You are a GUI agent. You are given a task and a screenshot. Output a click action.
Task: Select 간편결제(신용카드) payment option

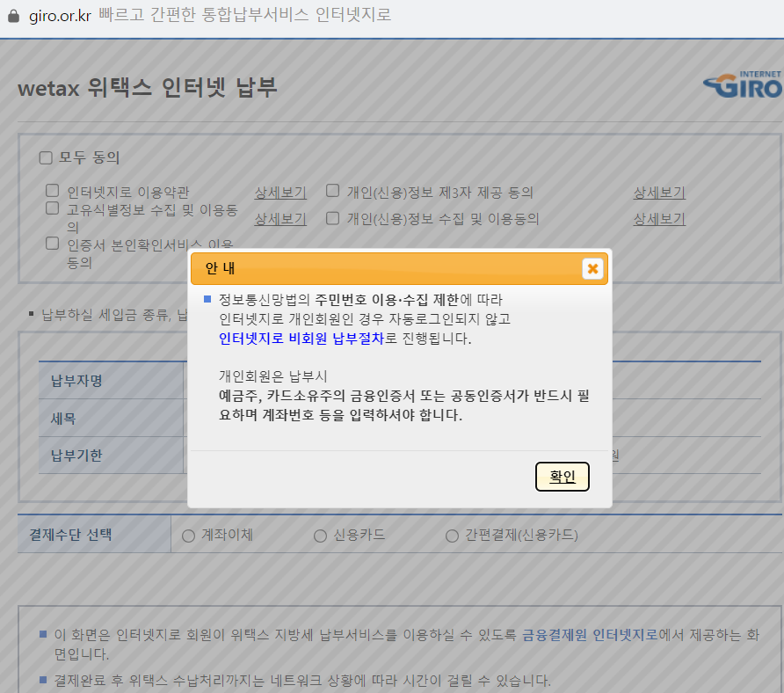click(452, 536)
